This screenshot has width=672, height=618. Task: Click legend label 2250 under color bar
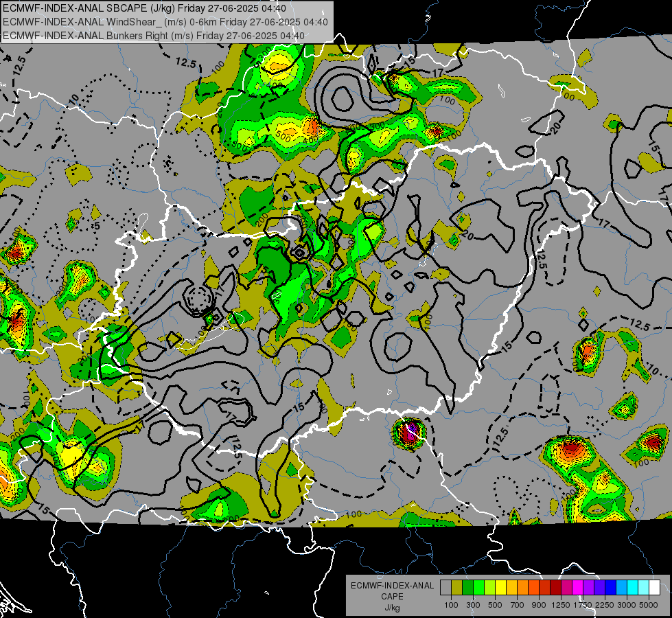(605, 605)
